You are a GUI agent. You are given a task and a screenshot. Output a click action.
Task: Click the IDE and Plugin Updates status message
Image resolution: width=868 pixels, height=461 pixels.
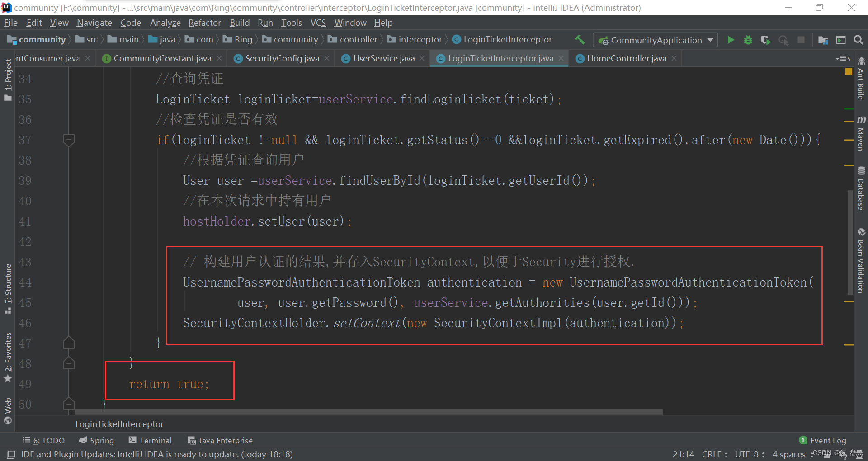[157, 454]
